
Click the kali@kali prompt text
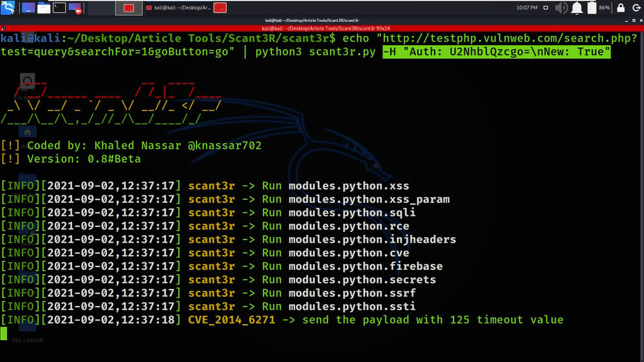[30, 38]
